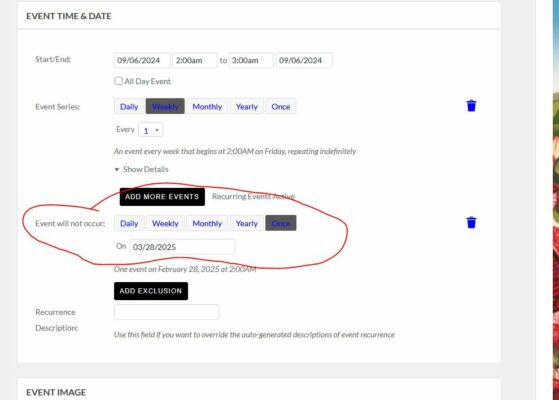Change the 2:00am start time field
559x400 pixels.
coord(195,60)
